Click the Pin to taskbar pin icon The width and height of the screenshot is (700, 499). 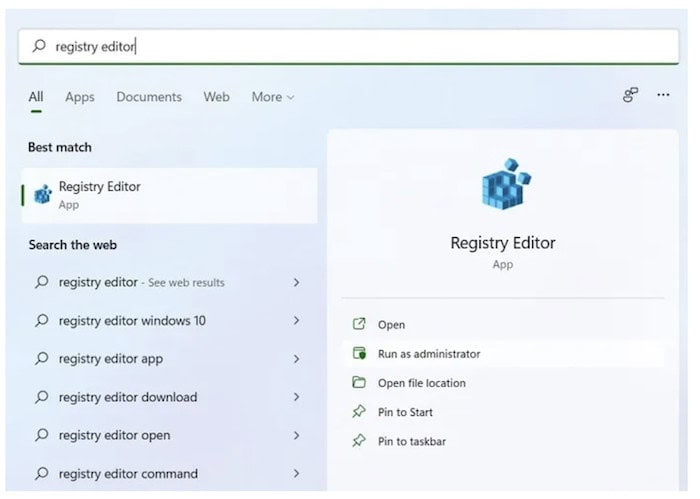359,441
